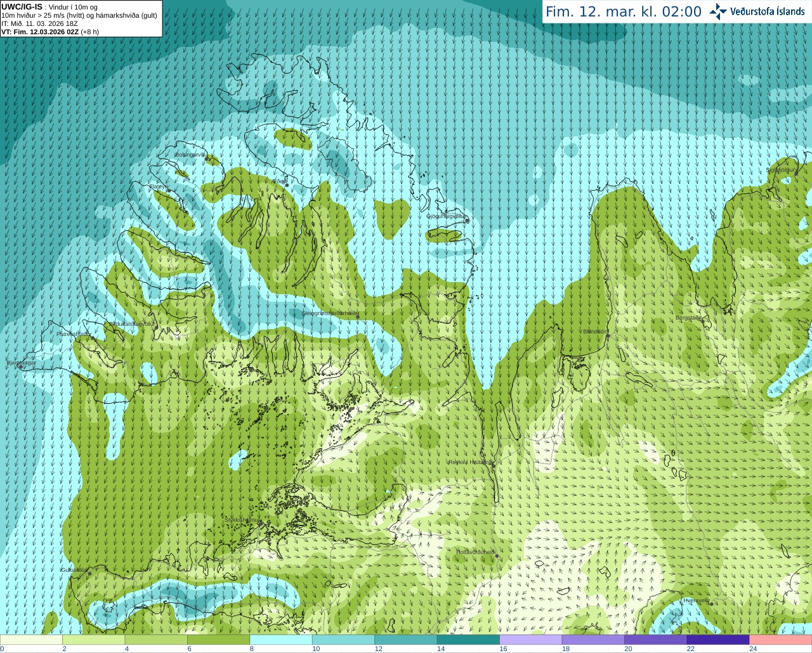Select the Gjögurflugvöllur station label
812x653 pixels.
(446, 216)
